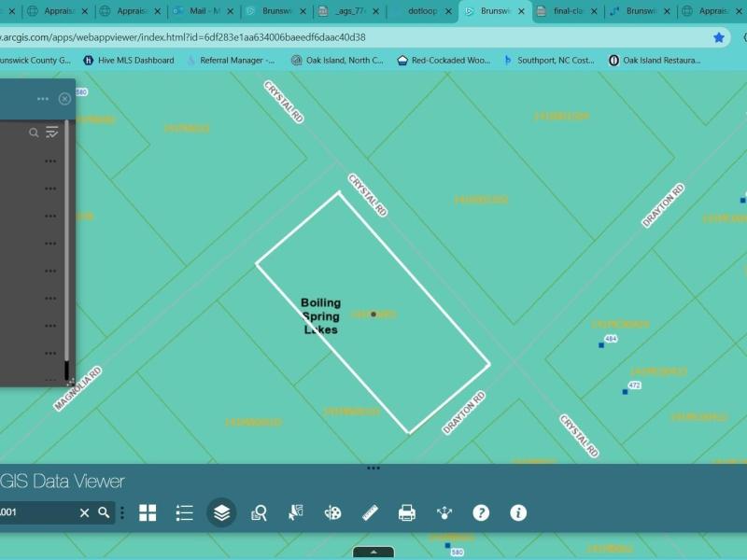Close the layer list panel
Screen dimensions: 747x560
coord(64,99)
